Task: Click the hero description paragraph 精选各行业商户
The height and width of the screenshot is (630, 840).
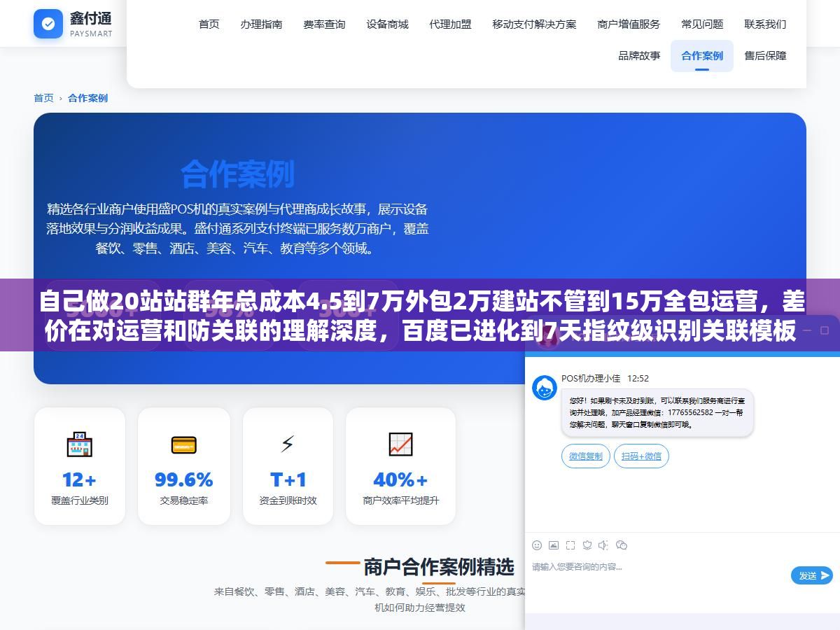Action: (x=237, y=228)
